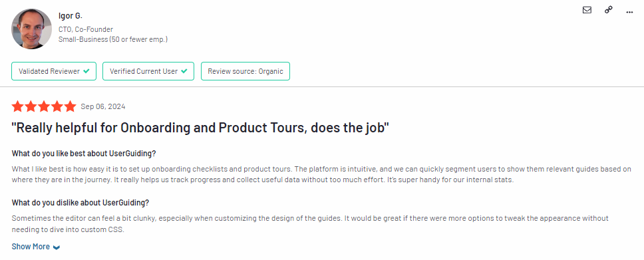Screen dimensions: 644x260
Task: Click the fifth orange rating star
Action: click(71, 107)
